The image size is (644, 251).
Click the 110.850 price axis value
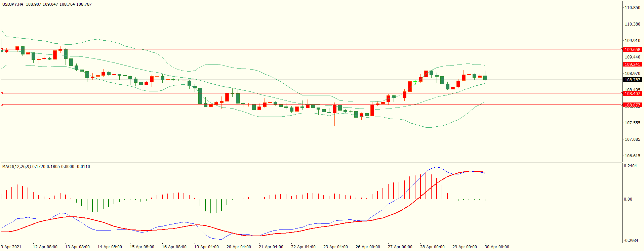(x=632, y=8)
